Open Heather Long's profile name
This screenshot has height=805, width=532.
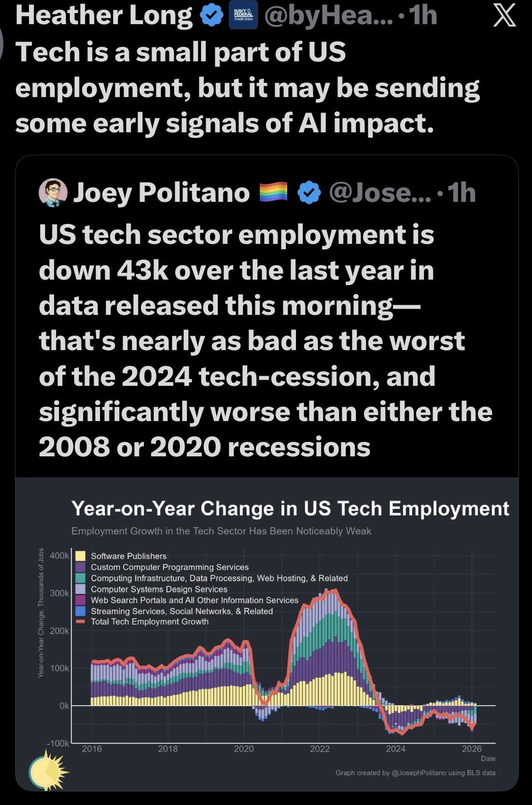tap(104, 15)
